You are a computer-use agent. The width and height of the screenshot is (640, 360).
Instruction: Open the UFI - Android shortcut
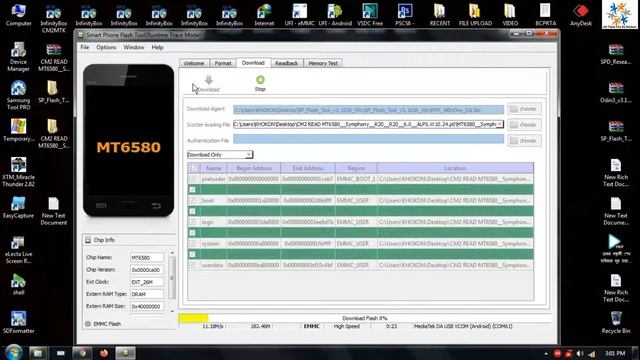(x=335, y=15)
